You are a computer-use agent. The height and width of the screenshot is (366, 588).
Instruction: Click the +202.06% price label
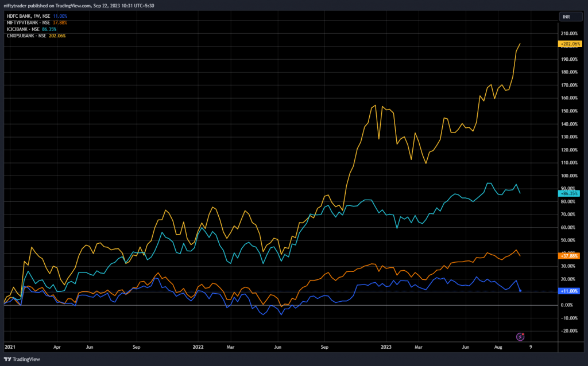(x=570, y=44)
